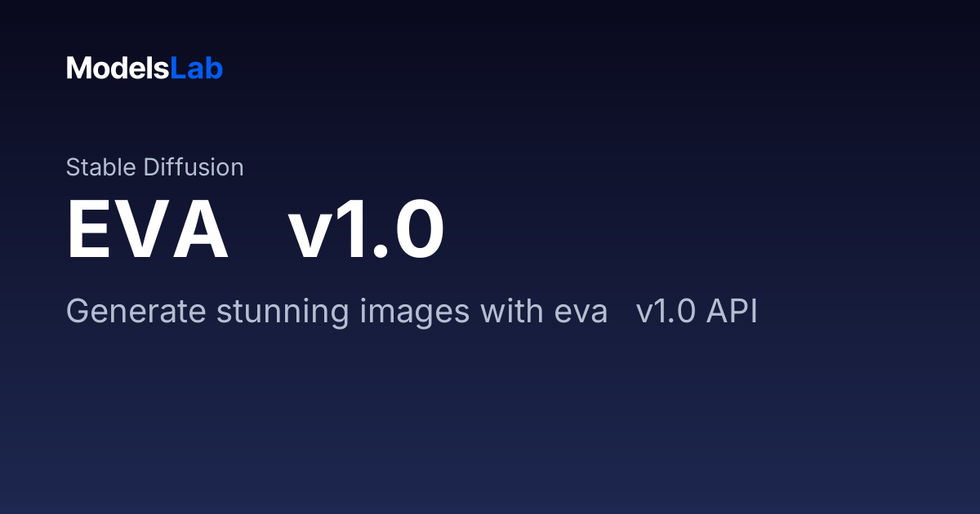
Task: Click the word "API" in the subtitle
Action: (732, 312)
